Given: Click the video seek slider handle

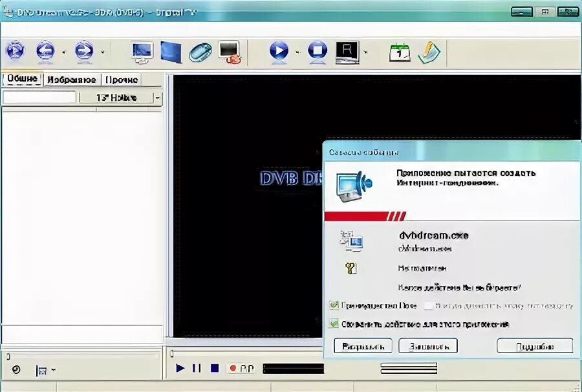Looking at the screenshot, I should click(x=172, y=354).
